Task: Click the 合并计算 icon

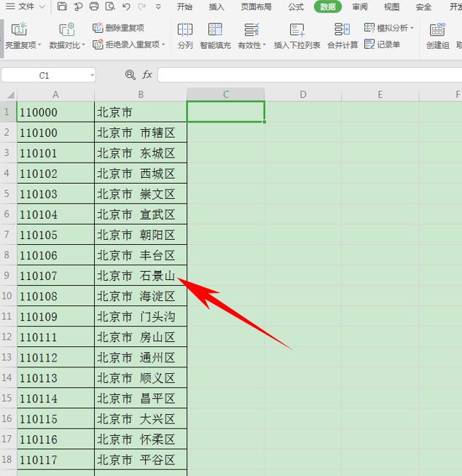Action: click(342, 29)
